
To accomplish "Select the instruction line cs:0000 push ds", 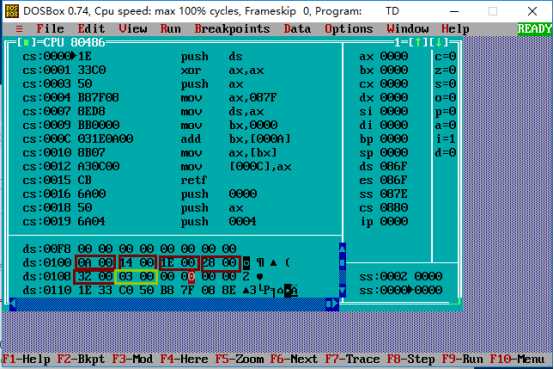I will point(132,57).
